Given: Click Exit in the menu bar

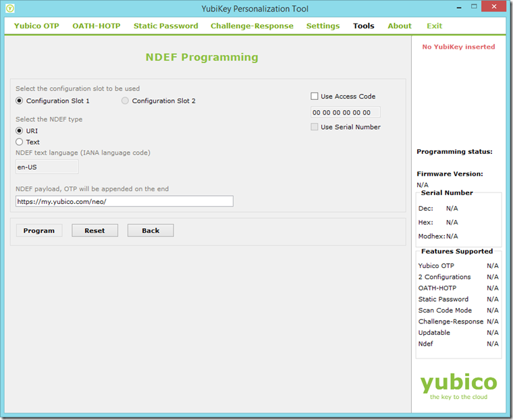Looking at the screenshot, I should [435, 26].
